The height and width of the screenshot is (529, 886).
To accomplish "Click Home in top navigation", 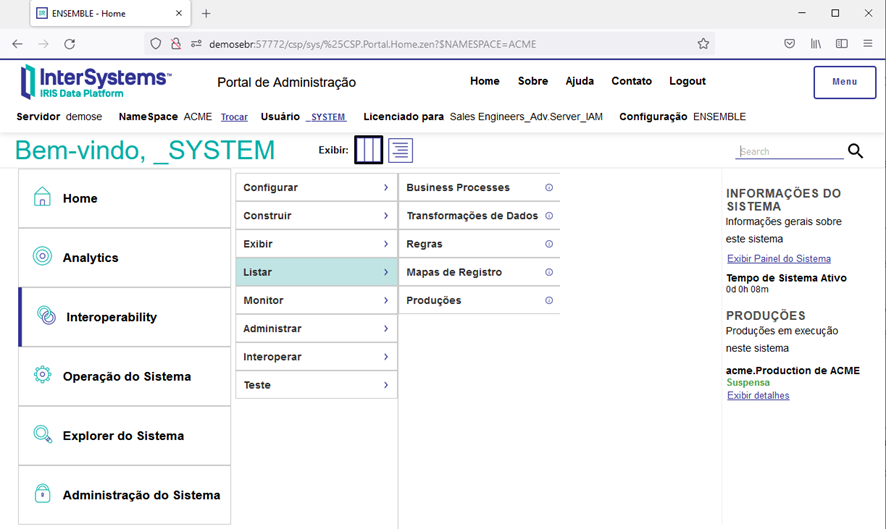I will click(x=485, y=81).
